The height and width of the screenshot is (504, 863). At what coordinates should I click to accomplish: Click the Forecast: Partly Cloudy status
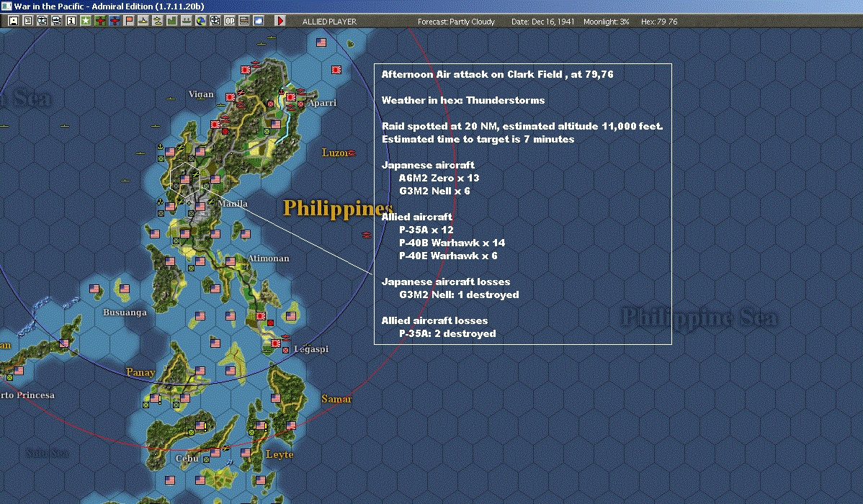tap(456, 22)
